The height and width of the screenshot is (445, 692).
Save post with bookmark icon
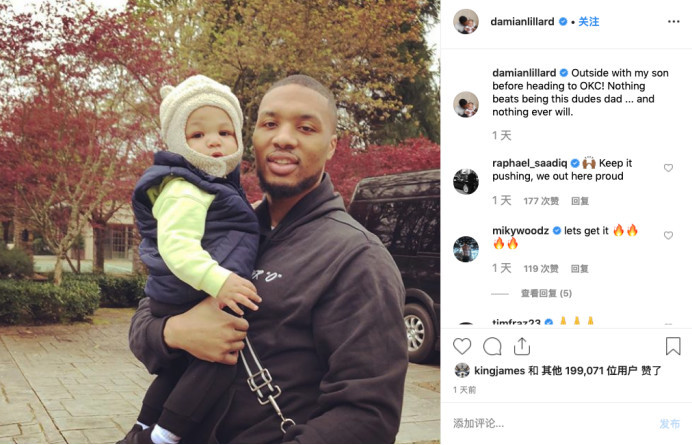click(x=673, y=346)
